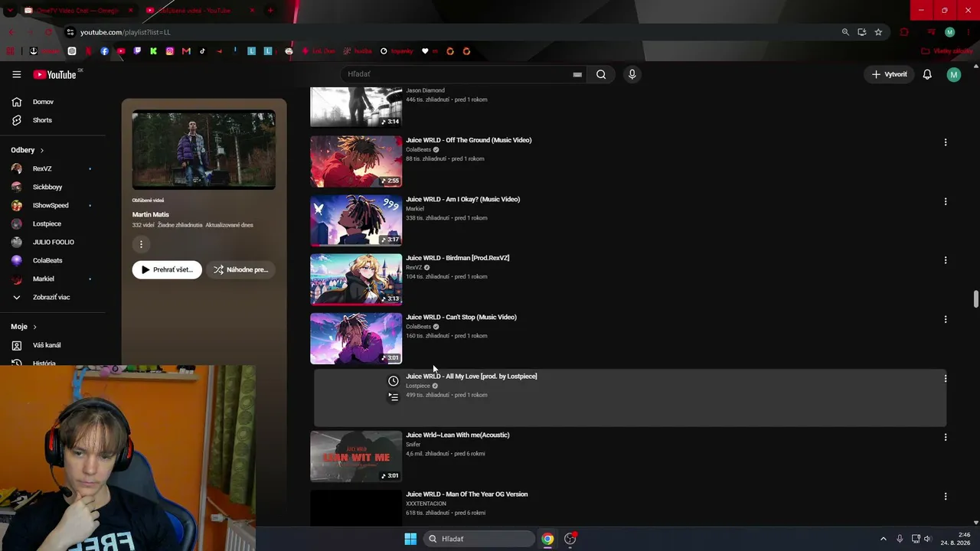This screenshot has width=980, height=551.
Task: Go to the YouTube home logo
Action: (54, 74)
